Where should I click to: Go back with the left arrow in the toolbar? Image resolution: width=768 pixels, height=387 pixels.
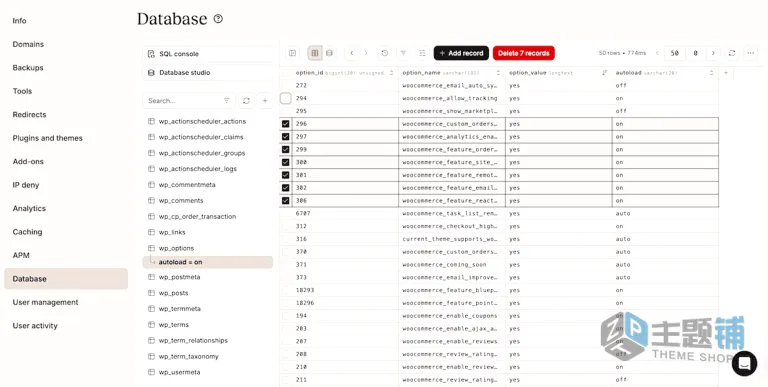(352, 53)
